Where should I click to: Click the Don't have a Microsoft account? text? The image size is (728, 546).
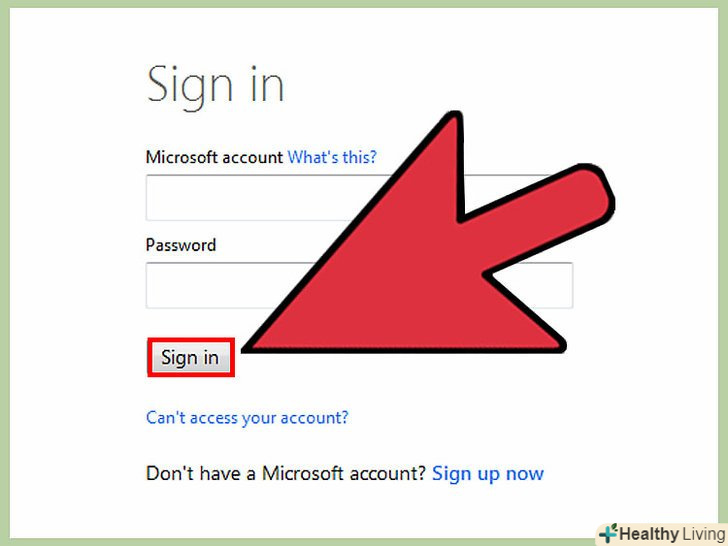[286, 474]
